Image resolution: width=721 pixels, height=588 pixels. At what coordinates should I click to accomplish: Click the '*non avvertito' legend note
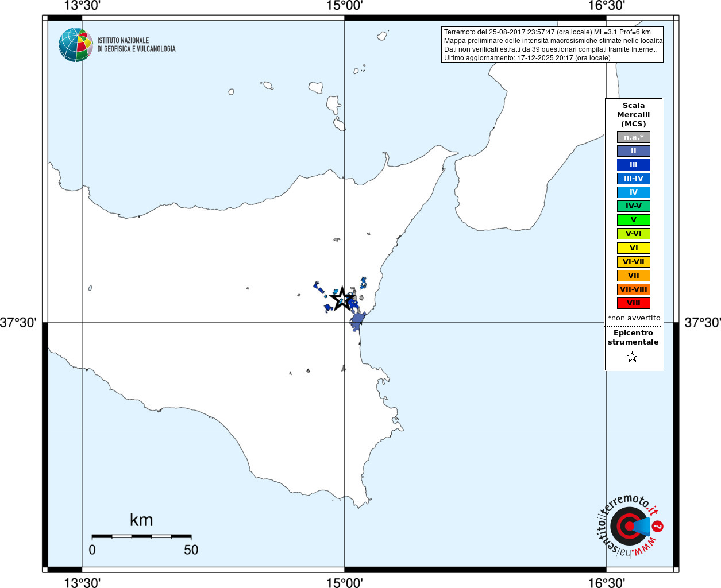(634, 318)
